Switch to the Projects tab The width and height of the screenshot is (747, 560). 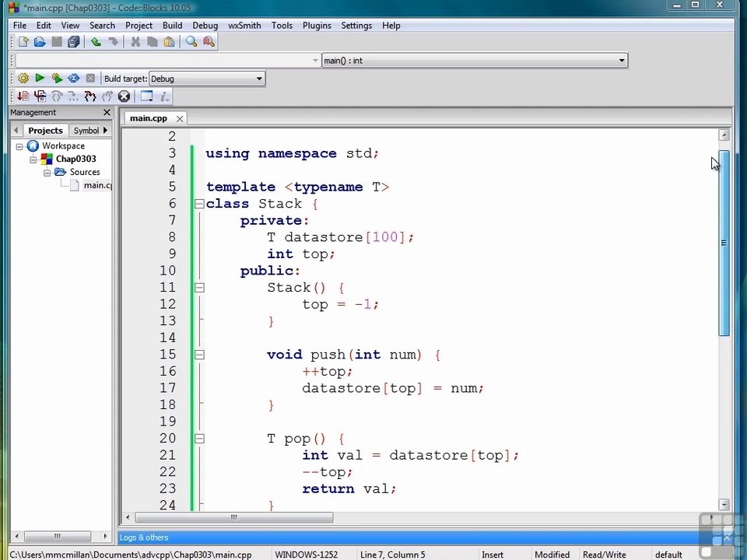pos(45,131)
